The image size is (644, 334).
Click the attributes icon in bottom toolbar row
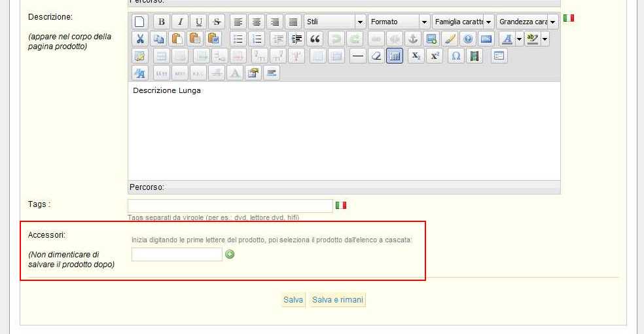point(253,73)
